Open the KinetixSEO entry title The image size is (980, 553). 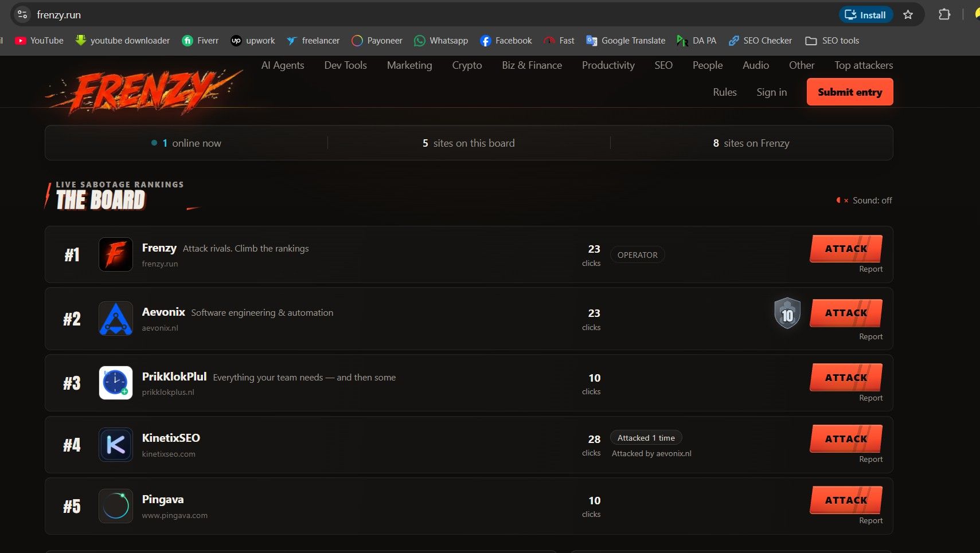pyautogui.click(x=171, y=438)
